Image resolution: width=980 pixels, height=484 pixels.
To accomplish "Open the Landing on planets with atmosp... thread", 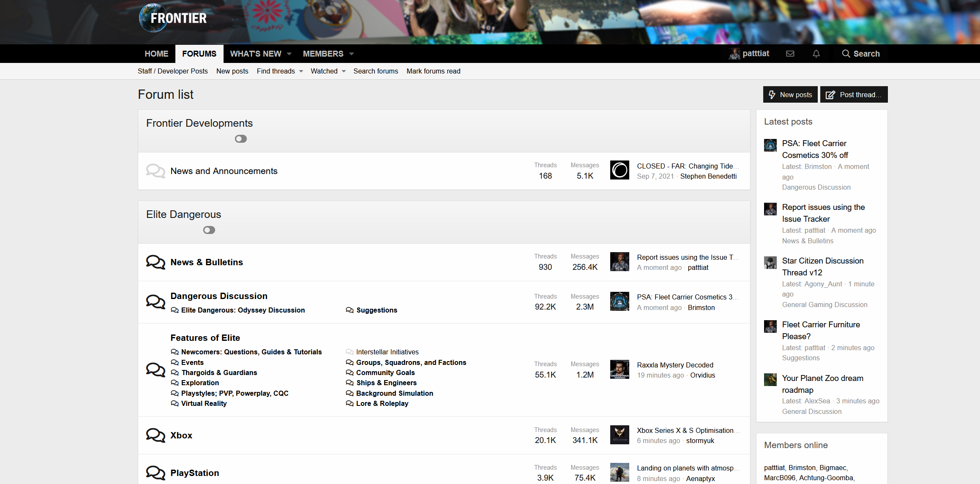I will [x=688, y=468].
